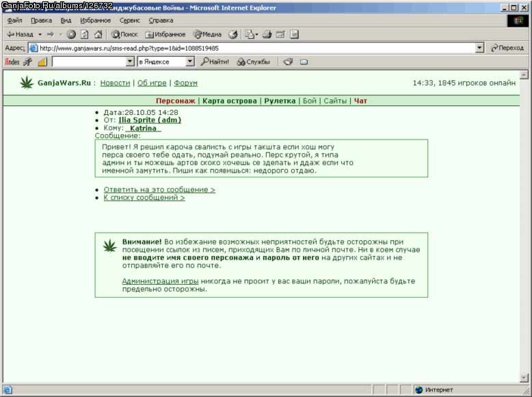Stop page loading icon
The width and height of the screenshot is (532, 397).
71,34
